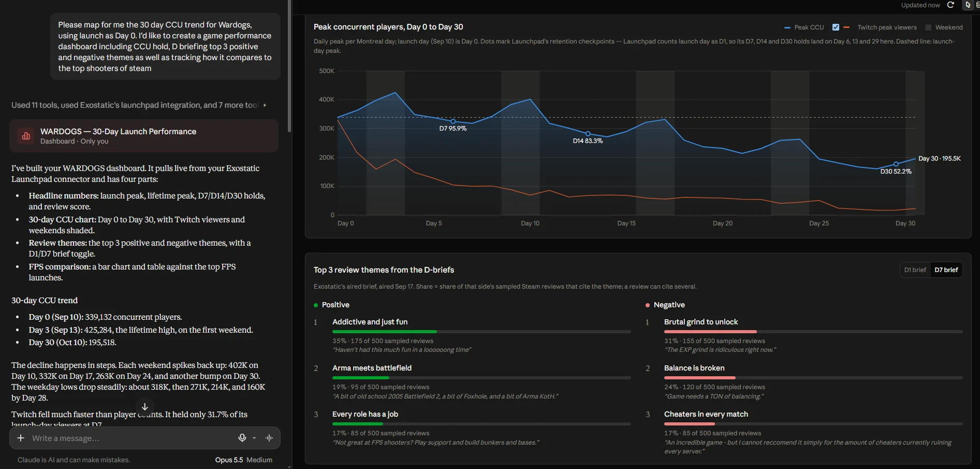
Task: Click the Cheaters in every match theme
Action: (706, 414)
